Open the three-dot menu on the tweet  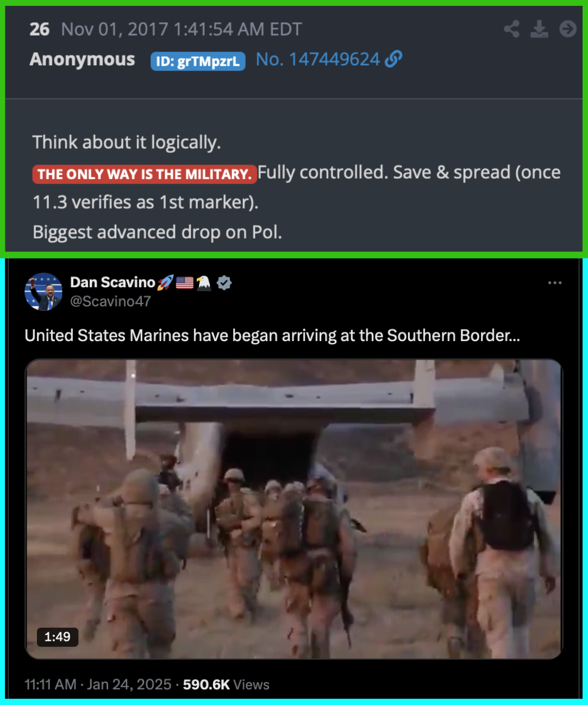[x=555, y=283]
